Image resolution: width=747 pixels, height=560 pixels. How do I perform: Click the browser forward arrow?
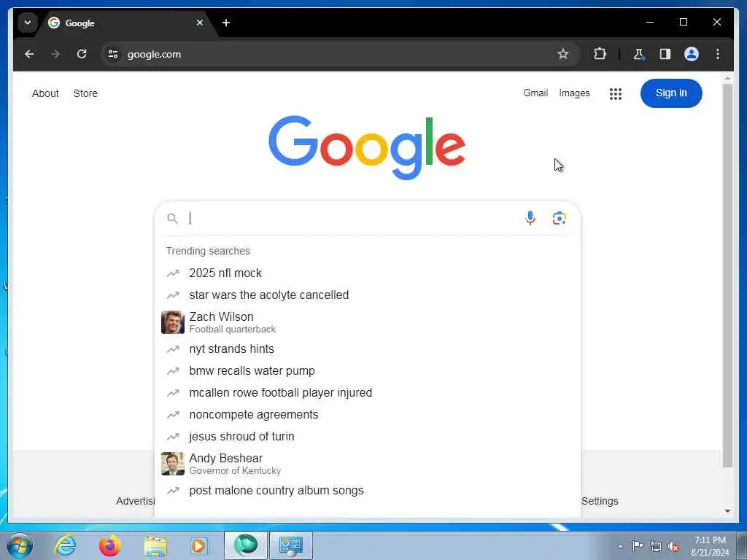[x=55, y=54]
